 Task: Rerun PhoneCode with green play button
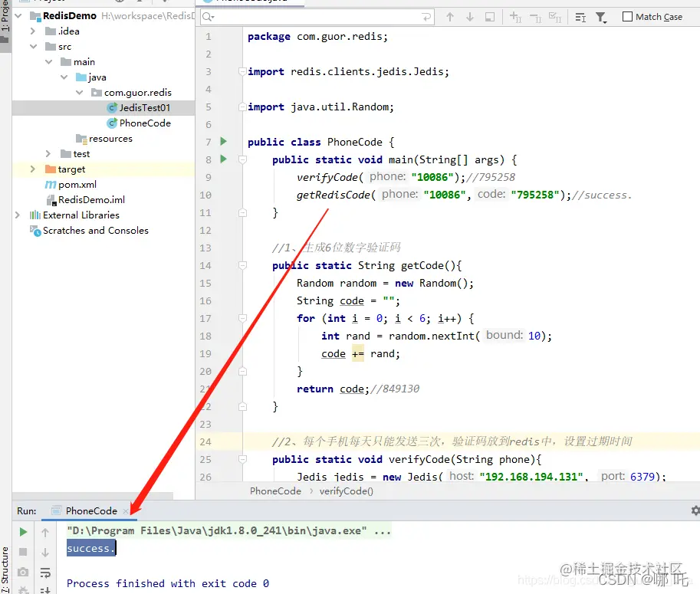(x=23, y=532)
